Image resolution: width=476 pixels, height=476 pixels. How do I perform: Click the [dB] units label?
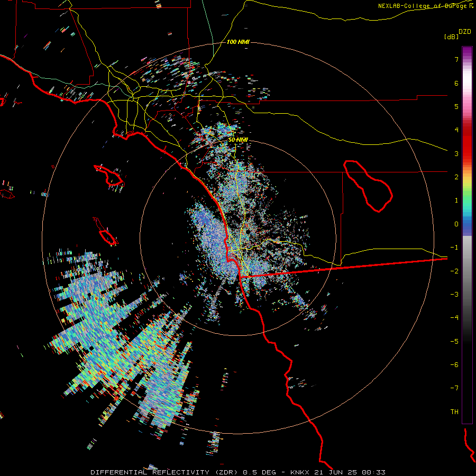coord(452,36)
